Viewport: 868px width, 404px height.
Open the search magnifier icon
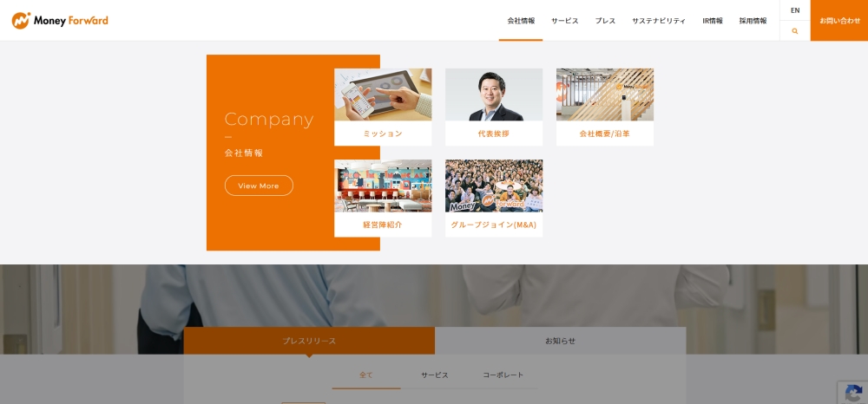pos(794,31)
